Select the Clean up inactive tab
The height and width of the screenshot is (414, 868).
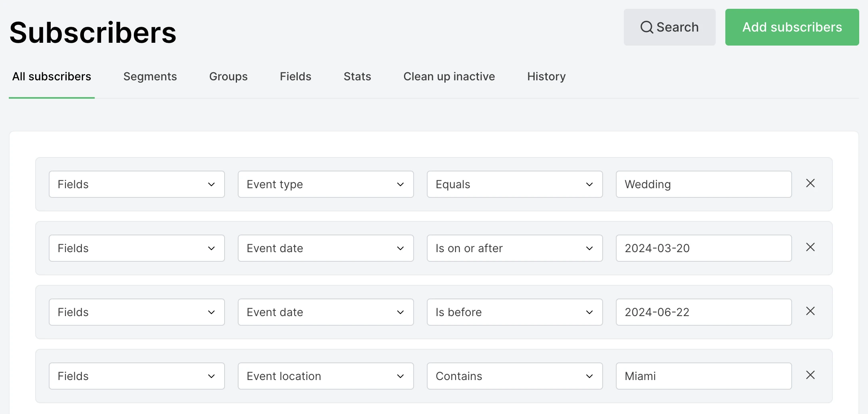(449, 76)
